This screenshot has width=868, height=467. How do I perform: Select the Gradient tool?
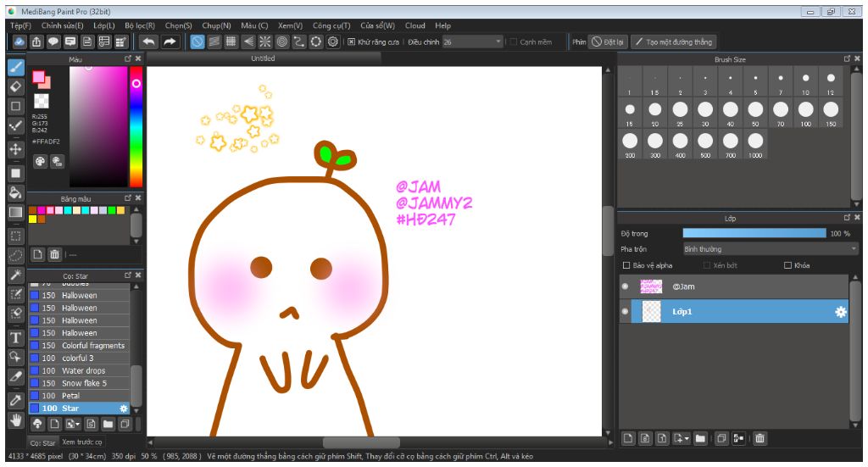click(15, 213)
